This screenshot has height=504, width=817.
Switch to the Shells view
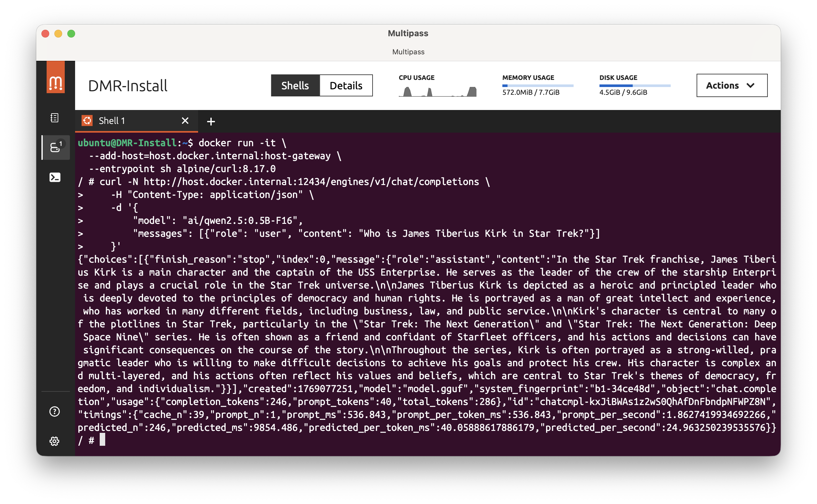pos(295,86)
